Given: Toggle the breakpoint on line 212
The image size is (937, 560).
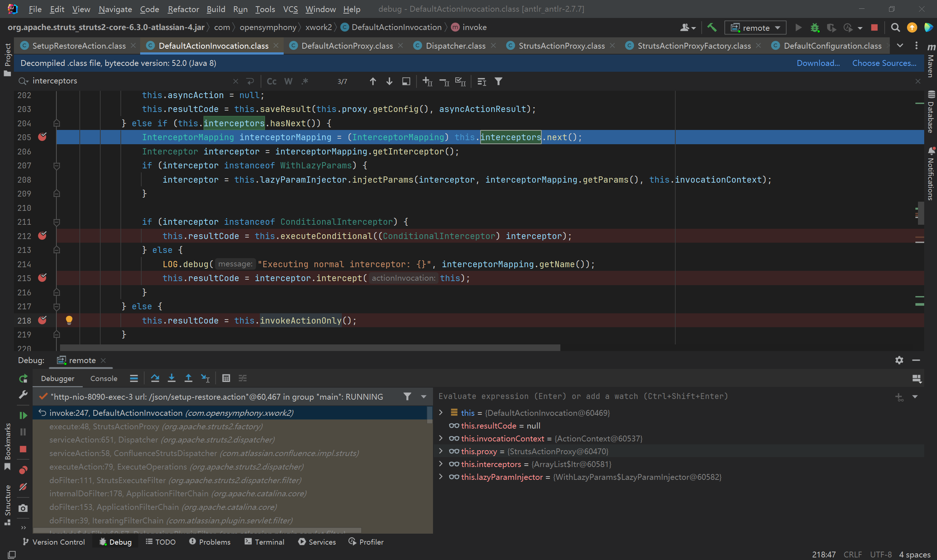Looking at the screenshot, I should pyautogui.click(x=42, y=236).
